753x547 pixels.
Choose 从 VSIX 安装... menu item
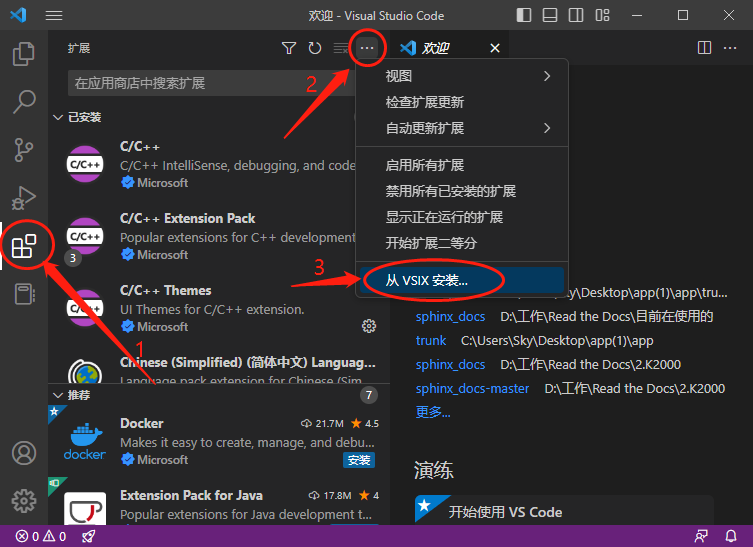pyautogui.click(x=462, y=280)
